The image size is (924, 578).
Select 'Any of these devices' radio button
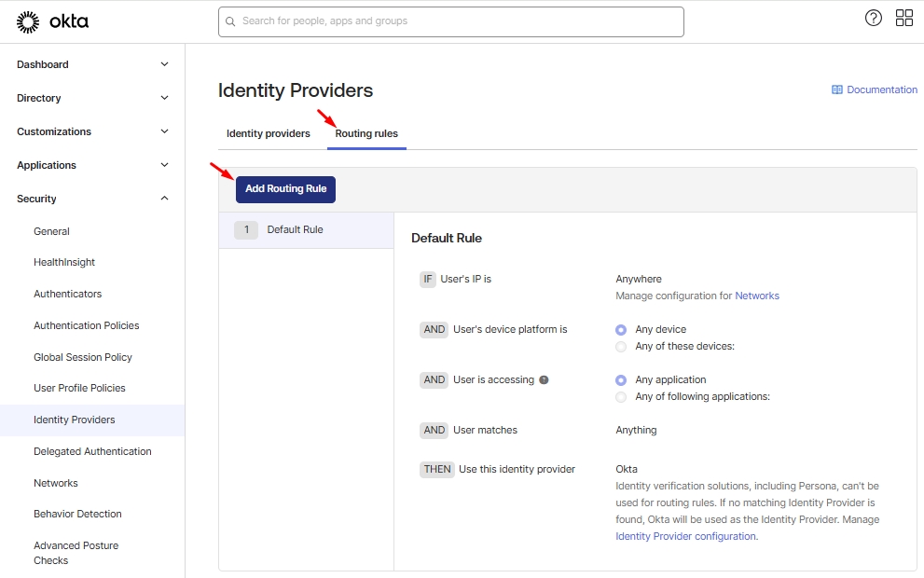[621, 347]
